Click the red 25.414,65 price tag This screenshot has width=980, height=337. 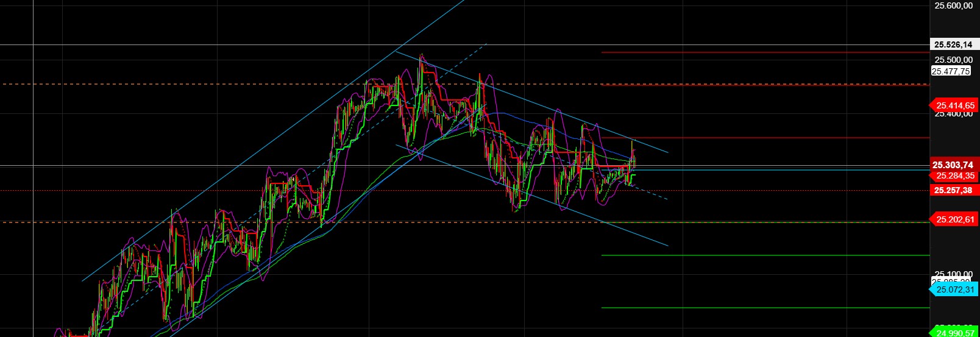pyautogui.click(x=954, y=105)
